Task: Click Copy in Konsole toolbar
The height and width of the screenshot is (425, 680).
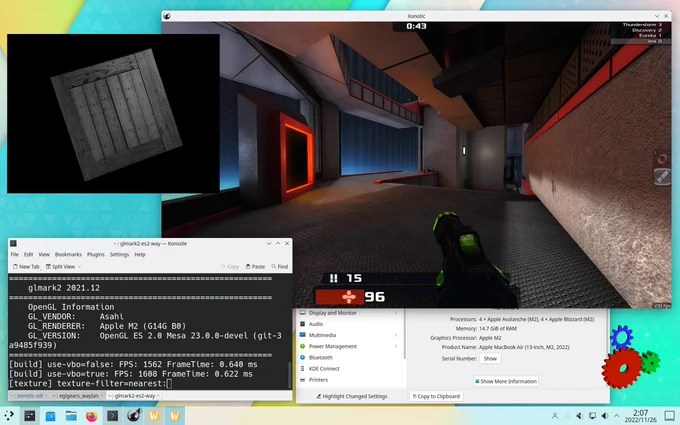Action: pyautogui.click(x=230, y=267)
